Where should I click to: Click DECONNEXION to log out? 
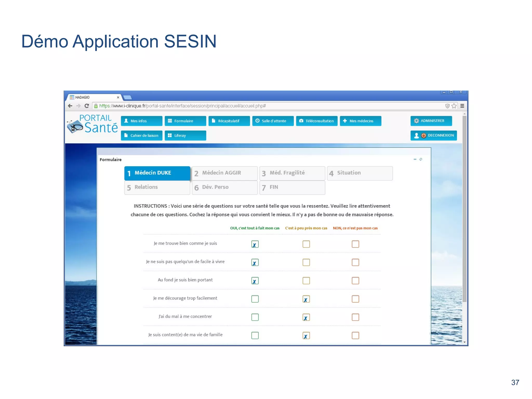[434, 135]
